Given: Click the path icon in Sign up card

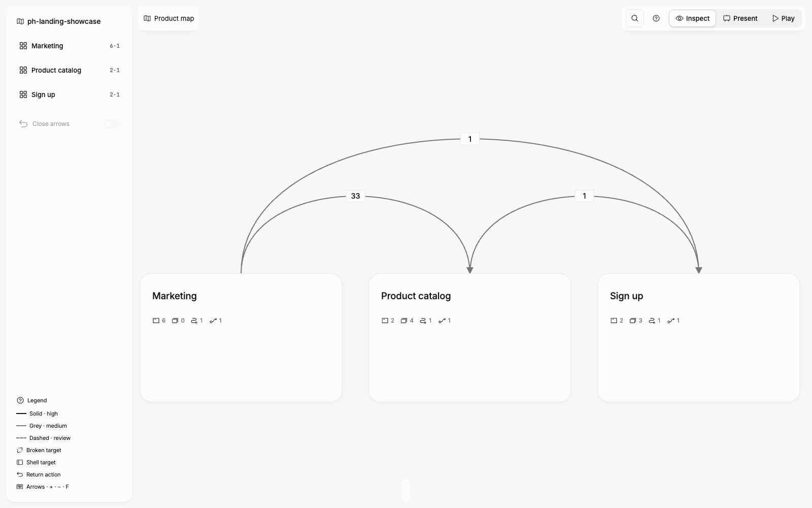Looking at the screenshot, I should 671,321.
